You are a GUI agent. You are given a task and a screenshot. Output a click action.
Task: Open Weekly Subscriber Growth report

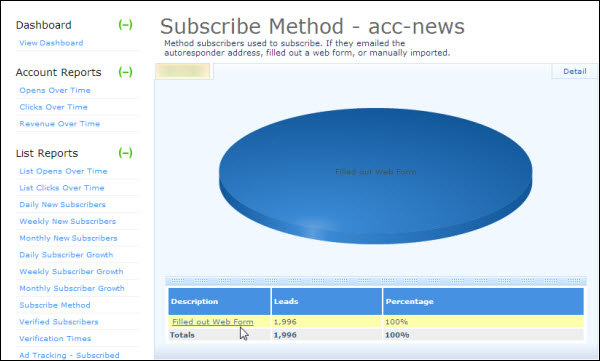(x=72, y=271)
